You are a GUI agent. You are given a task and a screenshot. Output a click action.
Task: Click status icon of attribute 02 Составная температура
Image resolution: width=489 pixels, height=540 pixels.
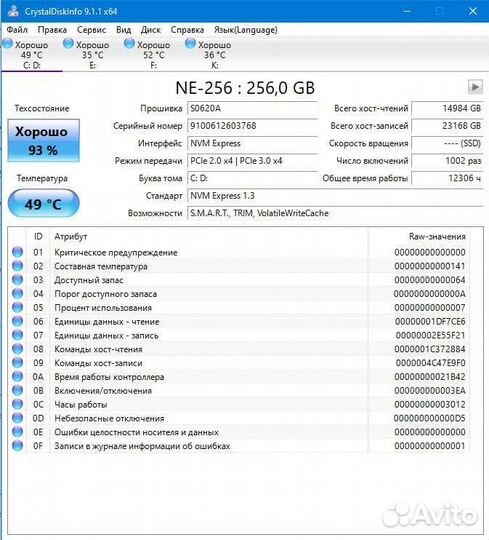(x=18, y=266)
